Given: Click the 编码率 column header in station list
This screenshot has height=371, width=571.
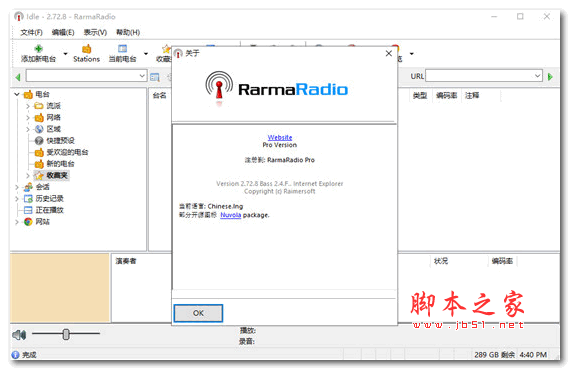Looking at the screenshot, I should tap(446, 95).
